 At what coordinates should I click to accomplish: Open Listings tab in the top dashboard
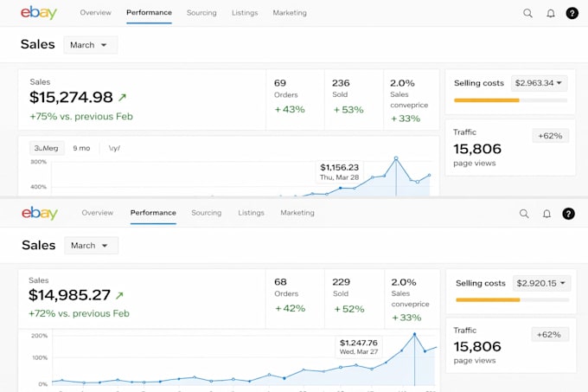[245, 13]
